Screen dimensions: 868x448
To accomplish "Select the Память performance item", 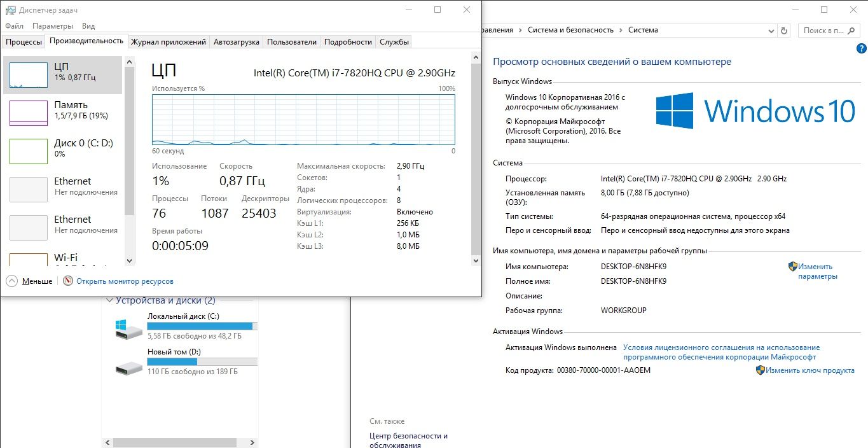I will point(62,113).
